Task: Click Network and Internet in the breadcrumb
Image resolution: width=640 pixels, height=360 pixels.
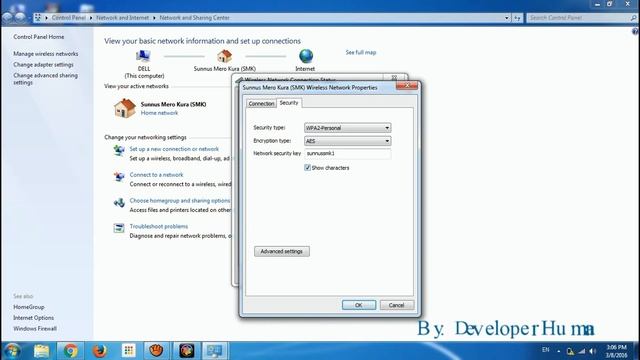Action: [x=122, y=18]
